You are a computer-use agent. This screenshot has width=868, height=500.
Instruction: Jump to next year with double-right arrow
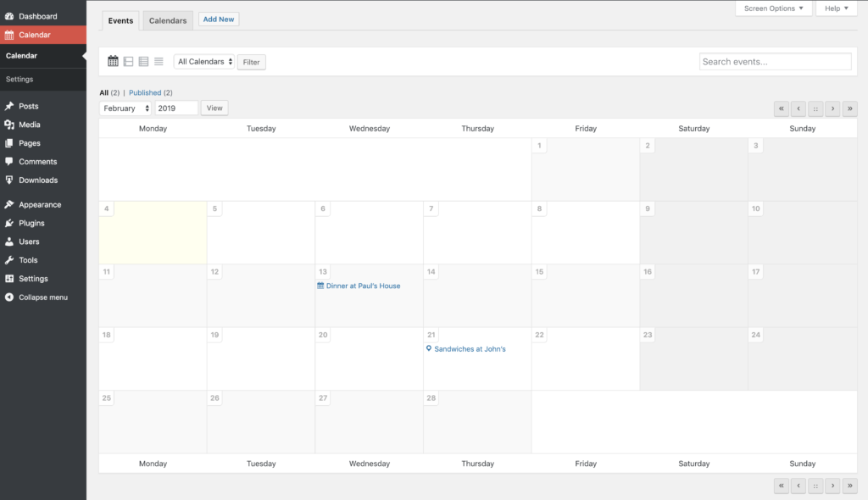pos(849,108)
